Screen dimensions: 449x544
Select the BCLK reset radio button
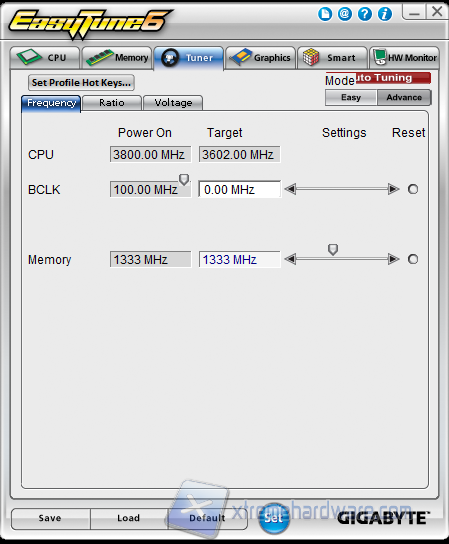[x=413, y=189]
